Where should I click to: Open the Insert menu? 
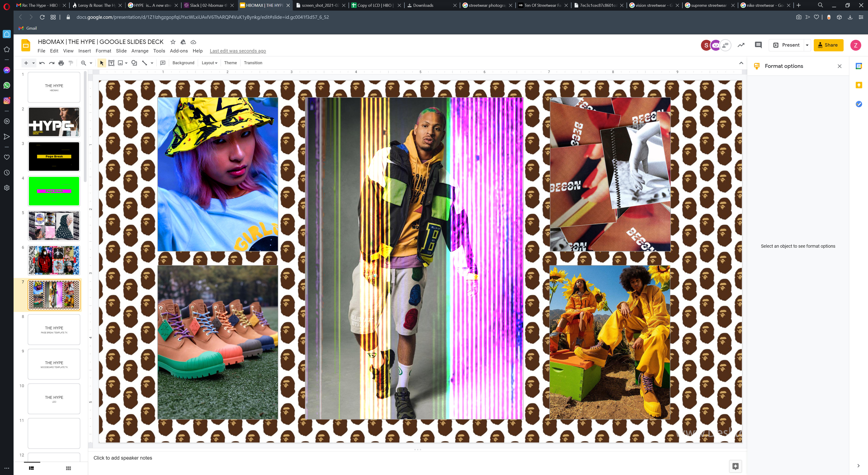tap(85, 51)
